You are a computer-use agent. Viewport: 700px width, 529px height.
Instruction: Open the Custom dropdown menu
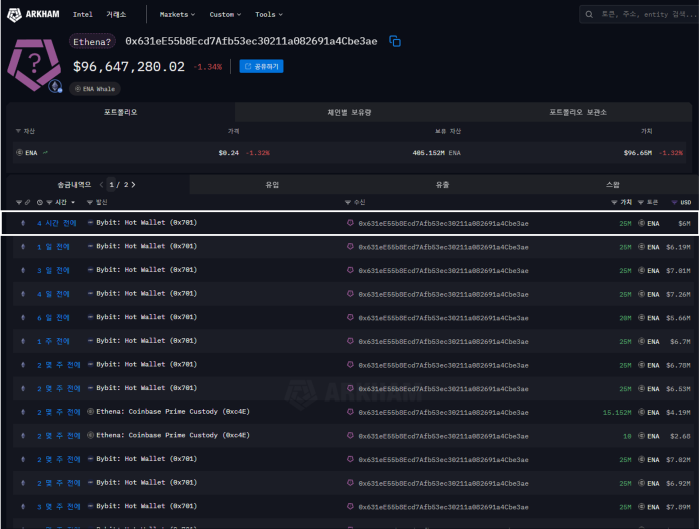225,15
